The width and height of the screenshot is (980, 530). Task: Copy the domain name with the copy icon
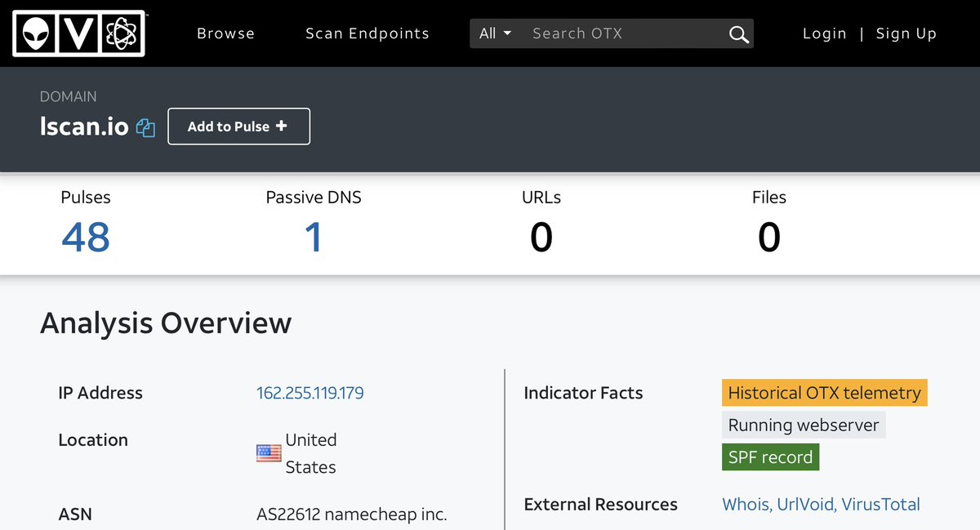coord(146,127)
